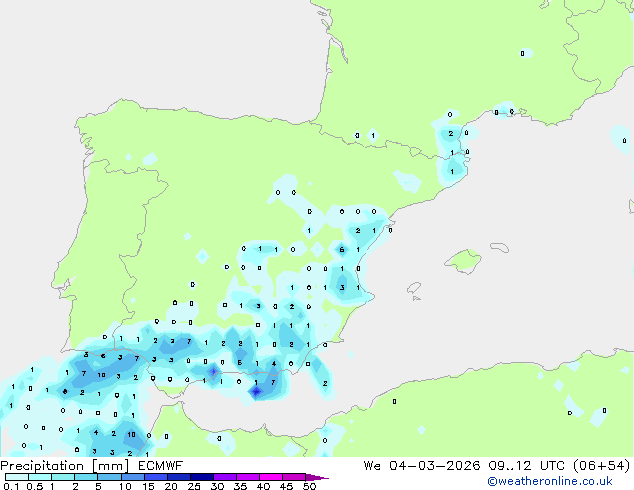The width and height of the screenshot is (634, 490).
Task: Select the 30–35 mm purple legend swatch
Action: (x=224, y=477)
